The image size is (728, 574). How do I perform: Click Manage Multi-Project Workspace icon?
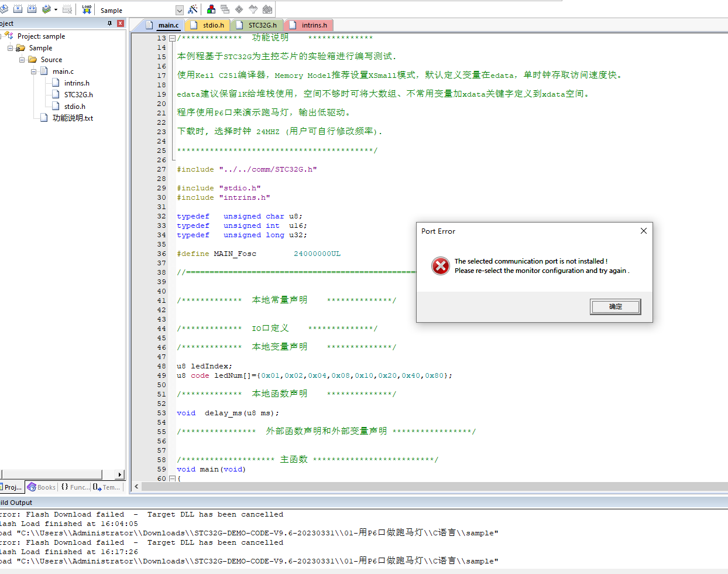coord(225,9)
